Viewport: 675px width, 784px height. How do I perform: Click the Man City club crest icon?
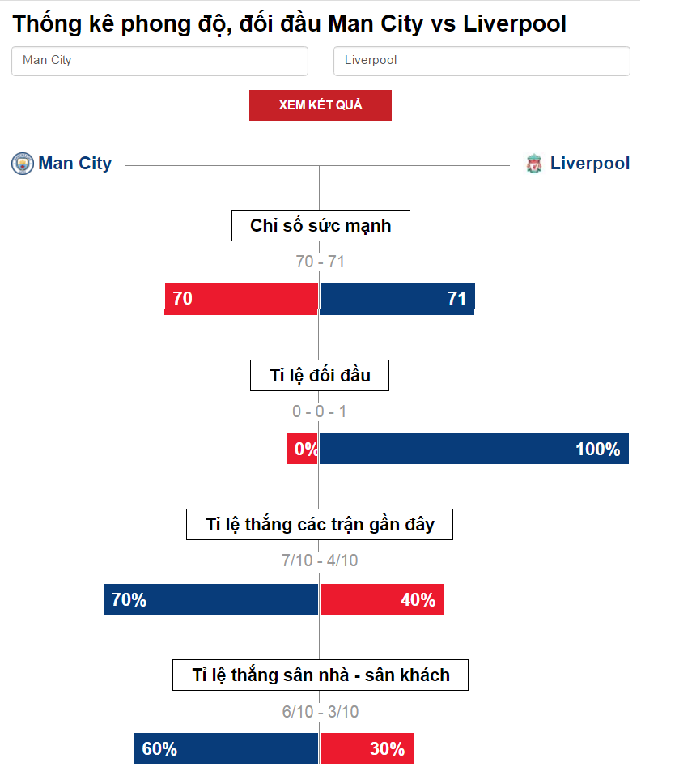(23, 164)
